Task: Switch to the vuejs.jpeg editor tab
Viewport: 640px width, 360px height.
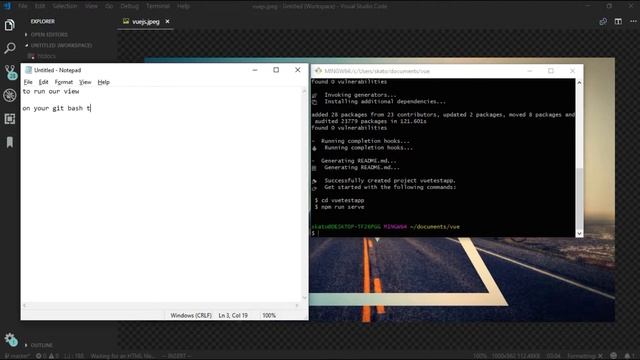Action: coord(146,22)
